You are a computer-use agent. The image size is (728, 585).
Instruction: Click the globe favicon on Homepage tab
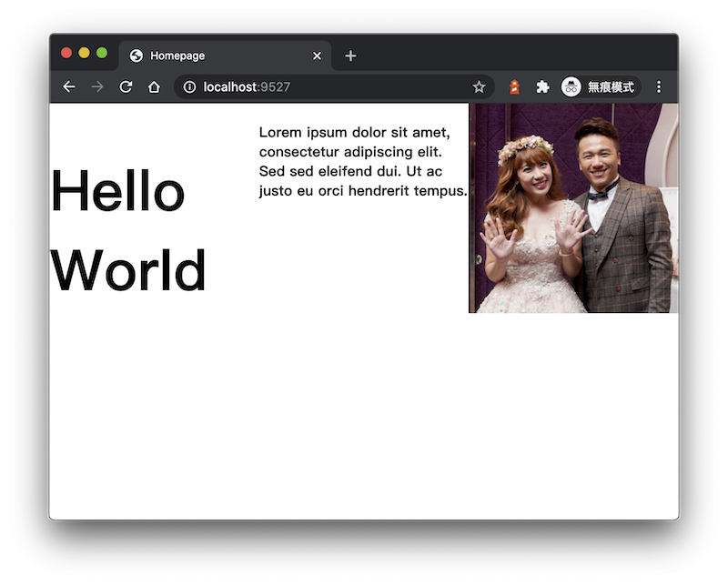136,55
